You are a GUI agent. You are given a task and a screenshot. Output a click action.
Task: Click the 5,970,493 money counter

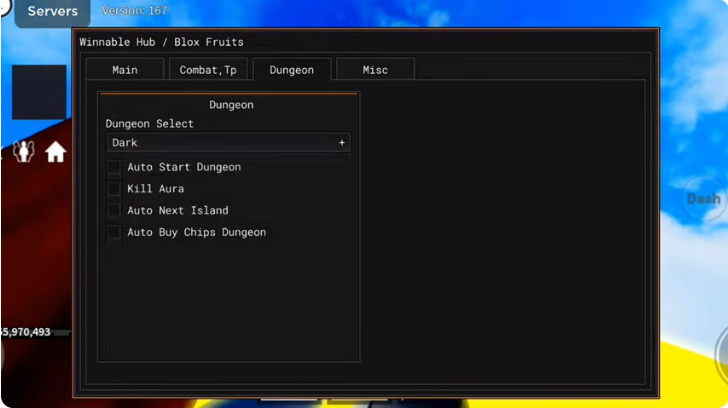click(x=25, y=332)
